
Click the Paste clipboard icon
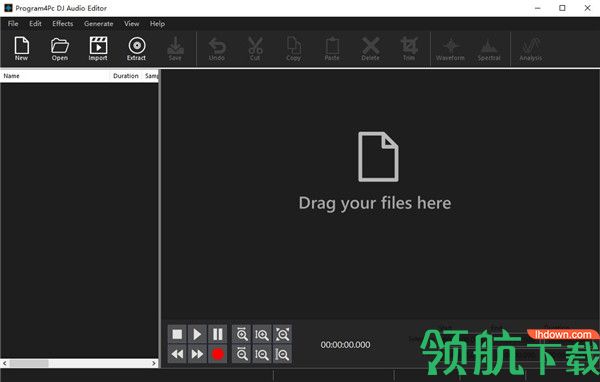[332, 48]
